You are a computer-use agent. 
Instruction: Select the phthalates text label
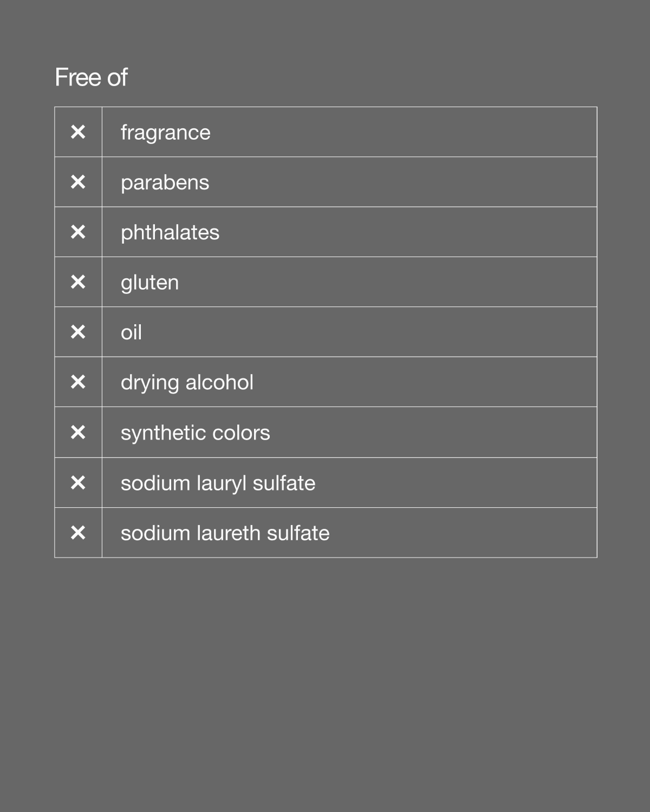(x=170, y=233)
